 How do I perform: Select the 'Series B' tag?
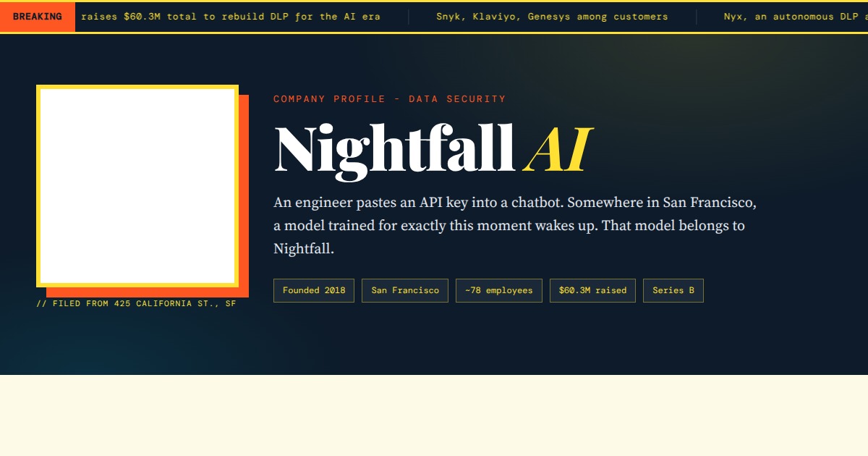673,290
